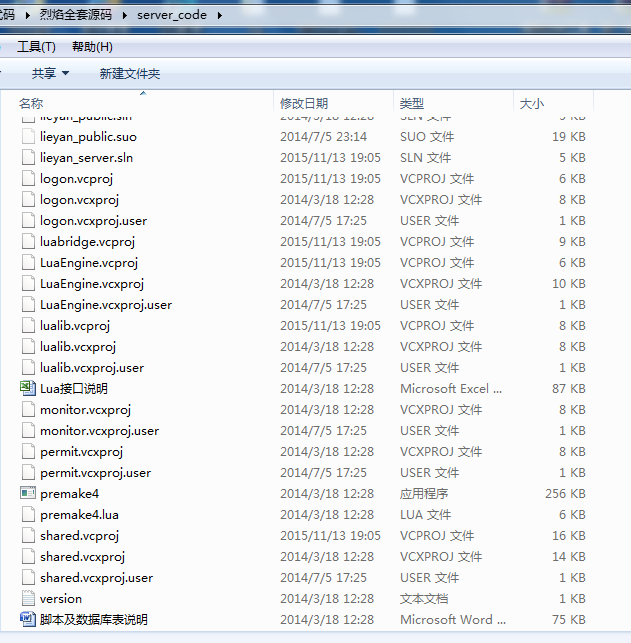
Task: Click the lieyan_public.suo file icon
Action: (28, 137)
